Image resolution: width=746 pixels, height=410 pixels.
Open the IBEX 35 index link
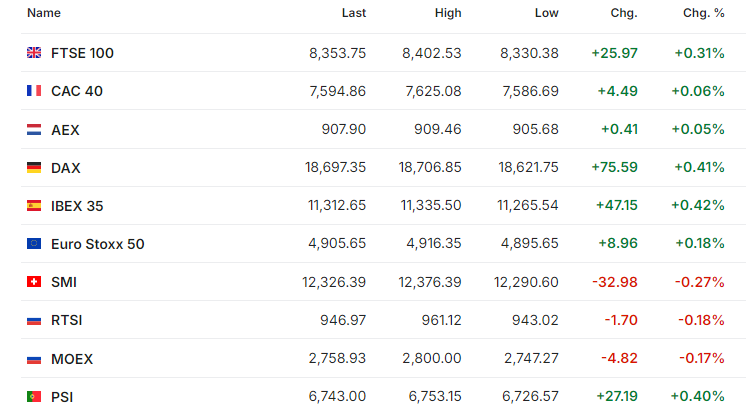(77, 206)
